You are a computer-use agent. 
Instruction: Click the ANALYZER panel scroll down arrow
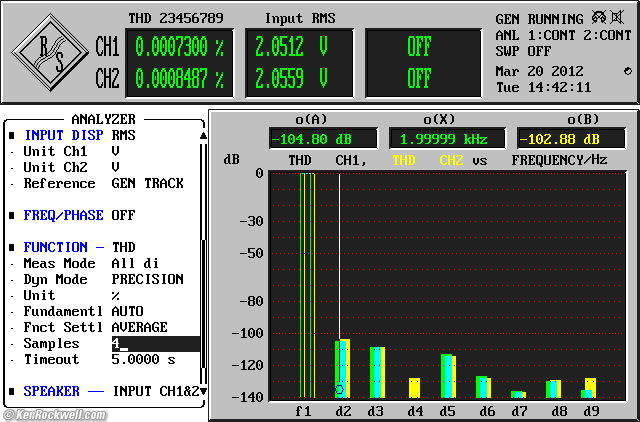(x=203, y=391)
